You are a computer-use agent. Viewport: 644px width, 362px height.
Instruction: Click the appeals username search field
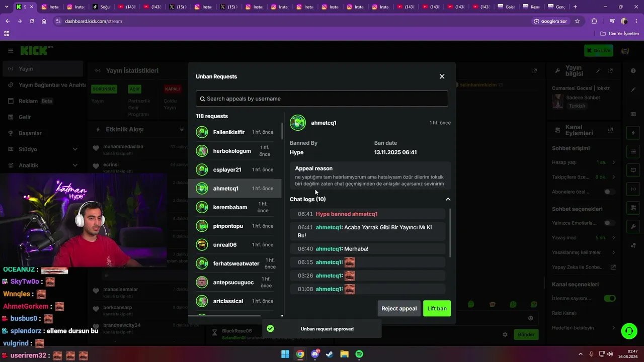pos(322,99)
